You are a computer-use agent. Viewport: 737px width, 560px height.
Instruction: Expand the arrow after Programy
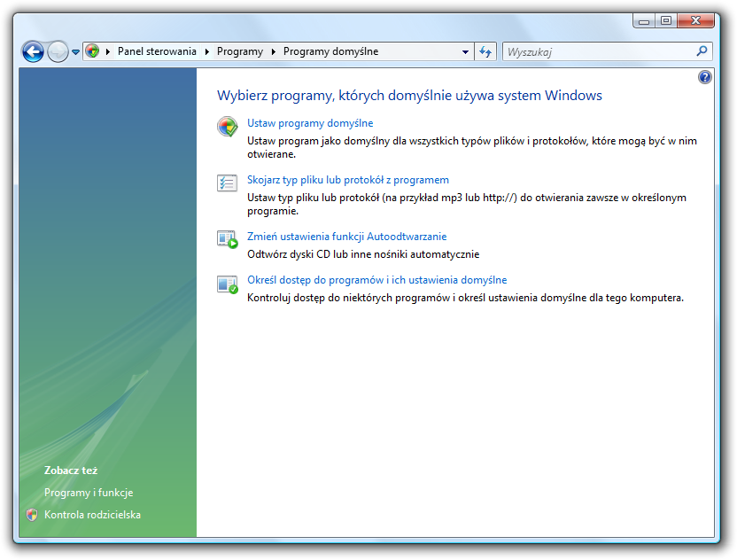click(x=273, y=51)
